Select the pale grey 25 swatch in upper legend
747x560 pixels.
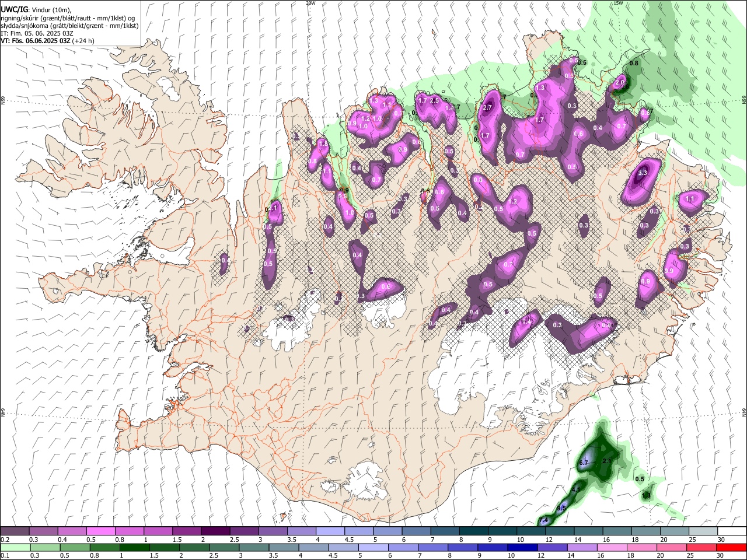point(703,531)
